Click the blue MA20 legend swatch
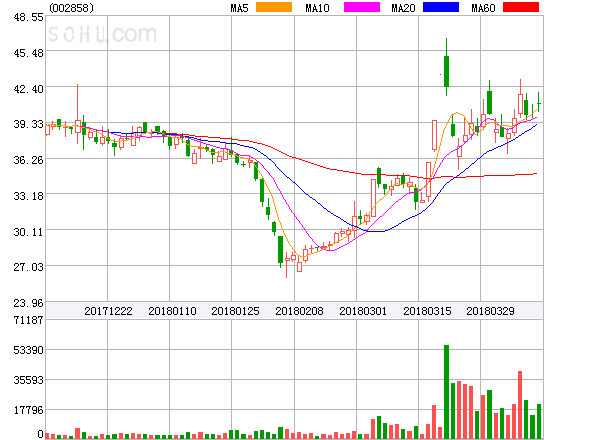Viewport: 600px width, 440px height. click(x=441, y=7)
